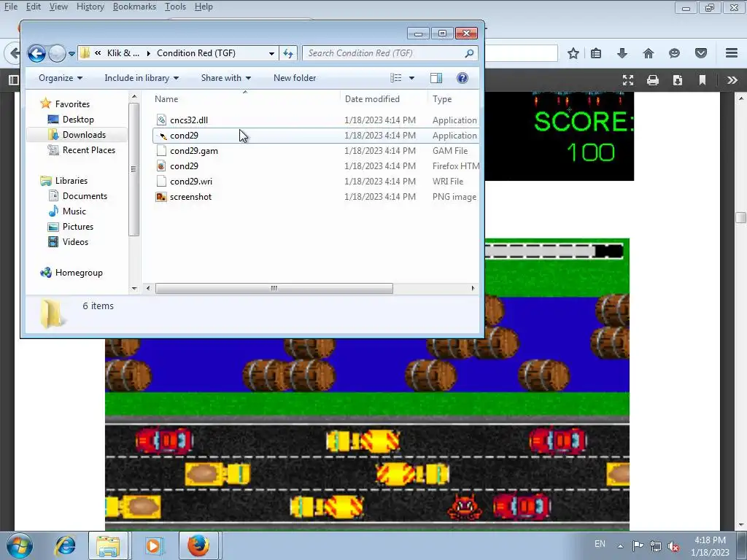Click New folder button
Image resolution: width=747 pixels, height=560 pixels.
pyautogui.click(x=295, y=78)
